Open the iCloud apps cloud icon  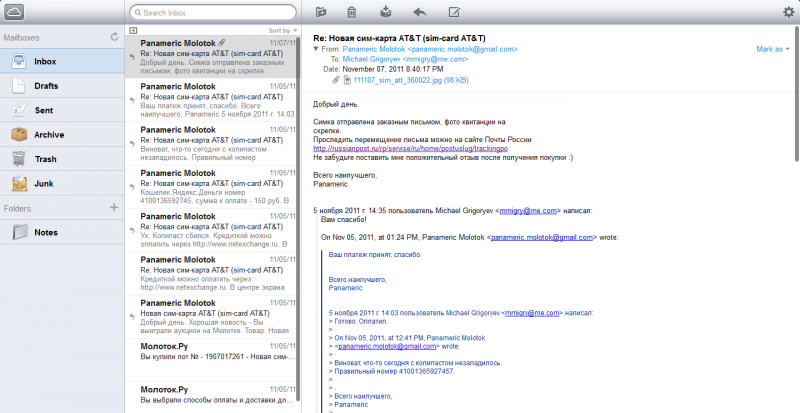[14, 12]
